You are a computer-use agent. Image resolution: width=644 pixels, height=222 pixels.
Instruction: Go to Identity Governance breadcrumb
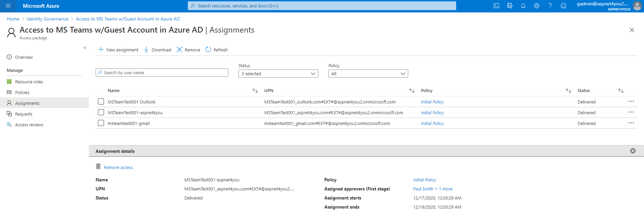(47, 19)
